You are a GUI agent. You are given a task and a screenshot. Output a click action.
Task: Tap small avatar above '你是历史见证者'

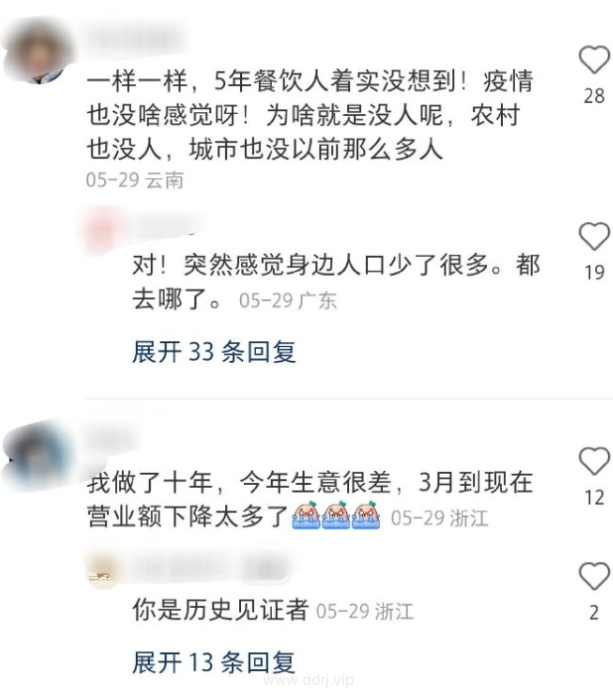(103, 571)
